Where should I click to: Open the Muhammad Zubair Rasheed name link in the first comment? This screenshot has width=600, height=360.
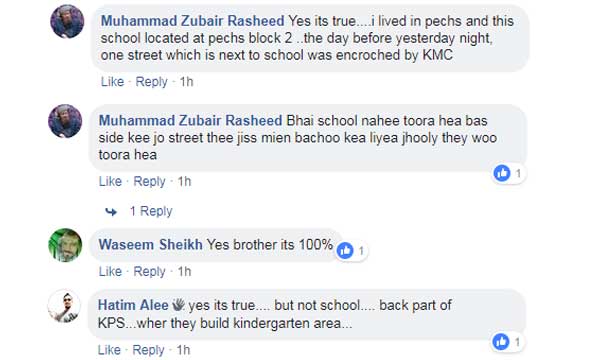(192, 21)
